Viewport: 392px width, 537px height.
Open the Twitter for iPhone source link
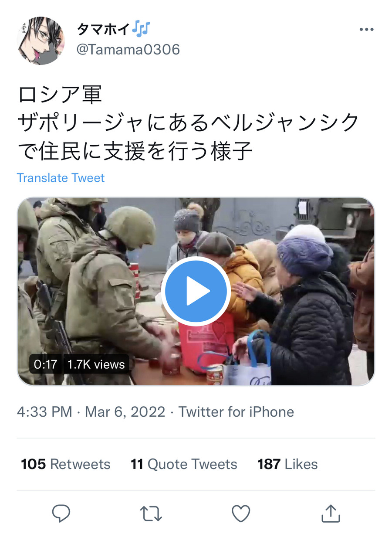point(236,412)
